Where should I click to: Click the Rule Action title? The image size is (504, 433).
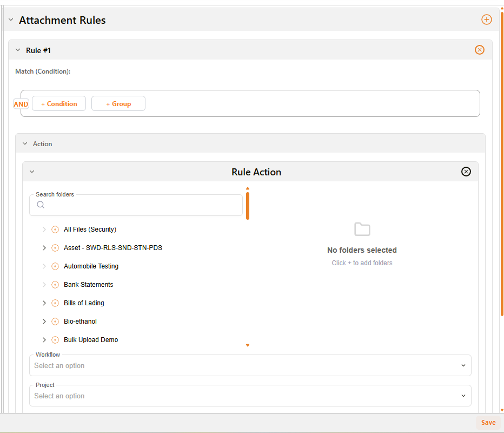[x=256, y=172]
